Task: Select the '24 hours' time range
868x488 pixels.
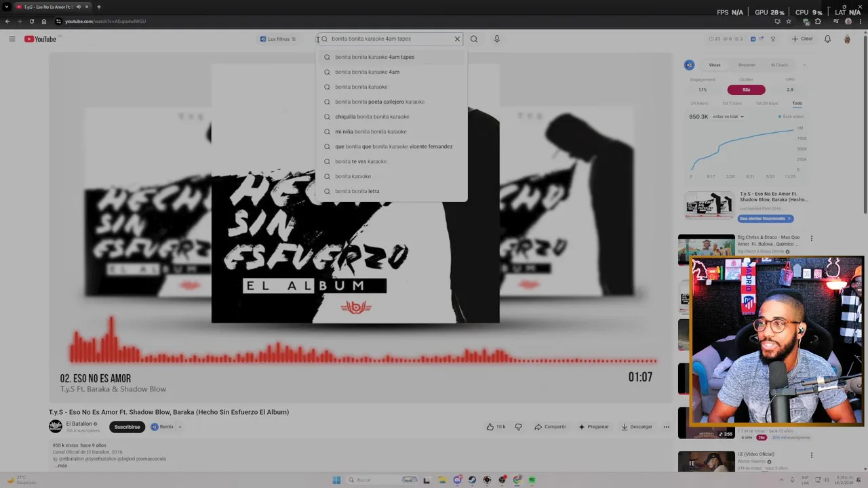Action: [699, 103]
